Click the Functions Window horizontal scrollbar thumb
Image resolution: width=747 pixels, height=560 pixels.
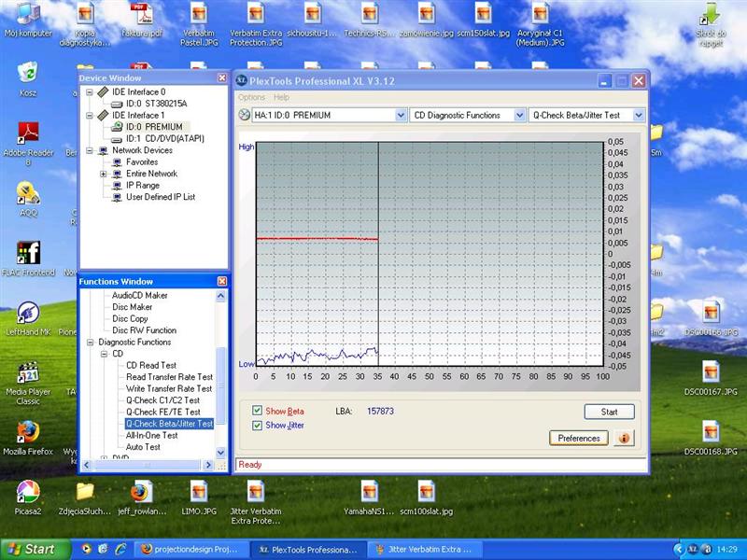point(148,465)
